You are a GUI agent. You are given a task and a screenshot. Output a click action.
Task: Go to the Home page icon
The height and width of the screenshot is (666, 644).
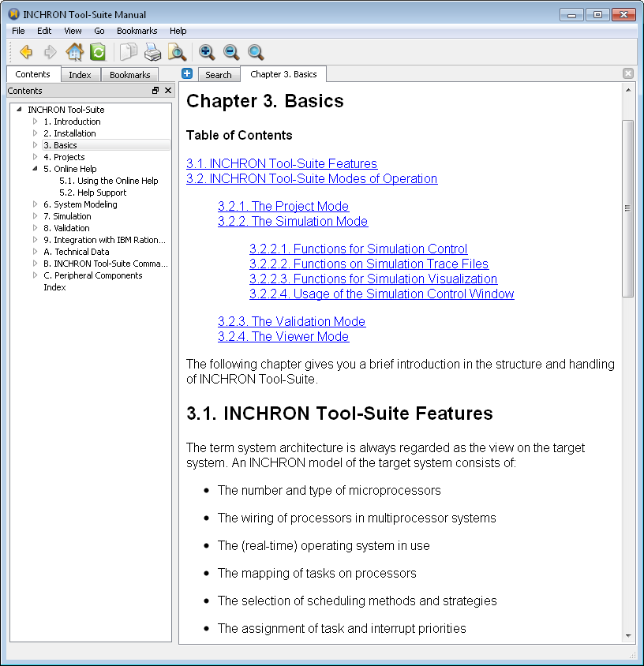(x=74, y=52)
